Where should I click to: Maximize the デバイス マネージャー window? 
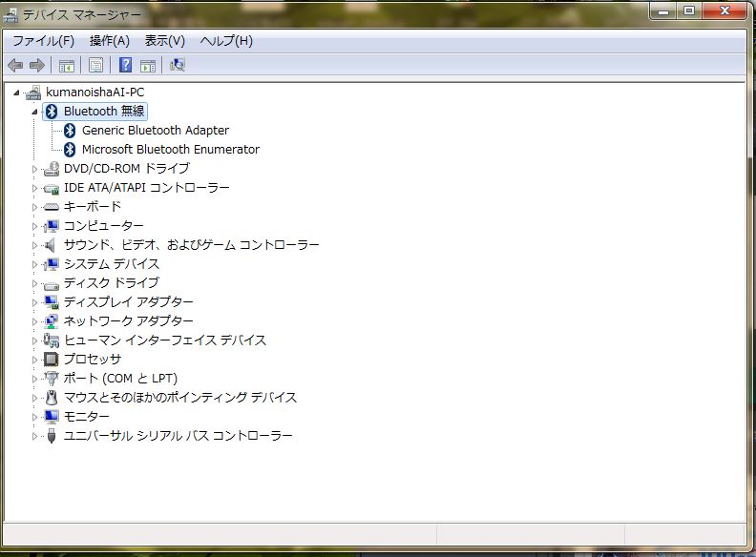point(689,11)
